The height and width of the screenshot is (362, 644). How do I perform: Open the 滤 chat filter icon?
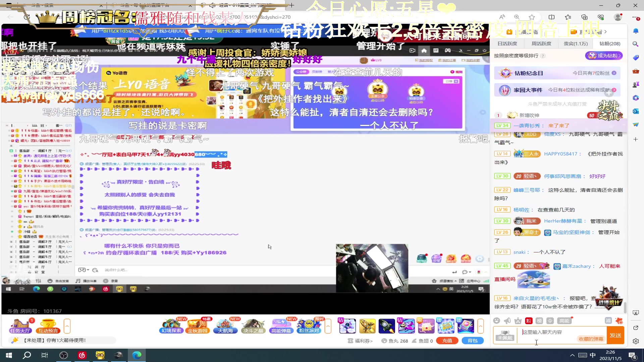click(608, 321)
